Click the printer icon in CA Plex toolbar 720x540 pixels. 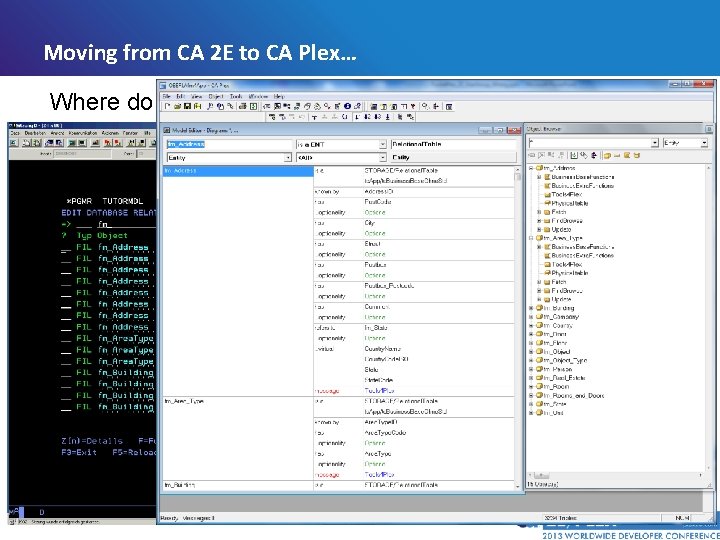pyautogui.click(x=242, y=106)
